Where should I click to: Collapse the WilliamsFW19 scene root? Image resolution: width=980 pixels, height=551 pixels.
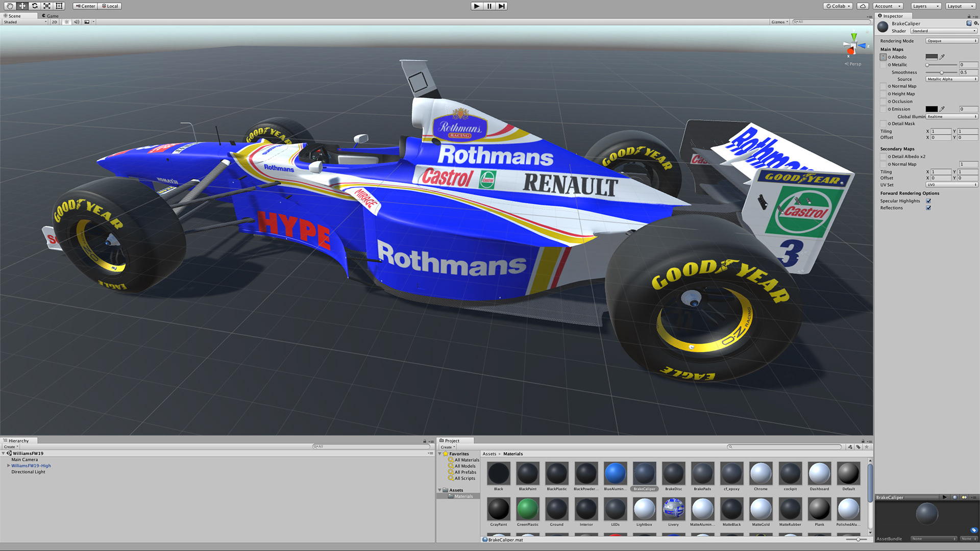(x=4, y=453)
